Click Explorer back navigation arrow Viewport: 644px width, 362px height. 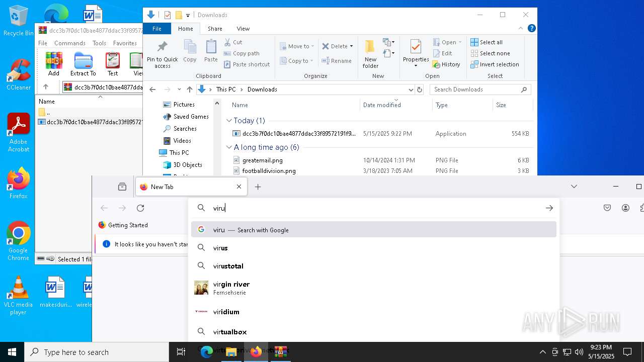pos(152,89)
